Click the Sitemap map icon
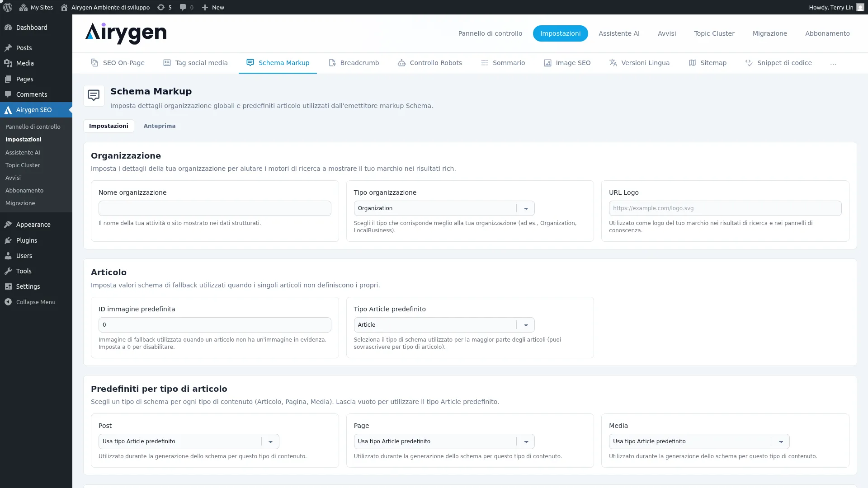 click(692, 63)
